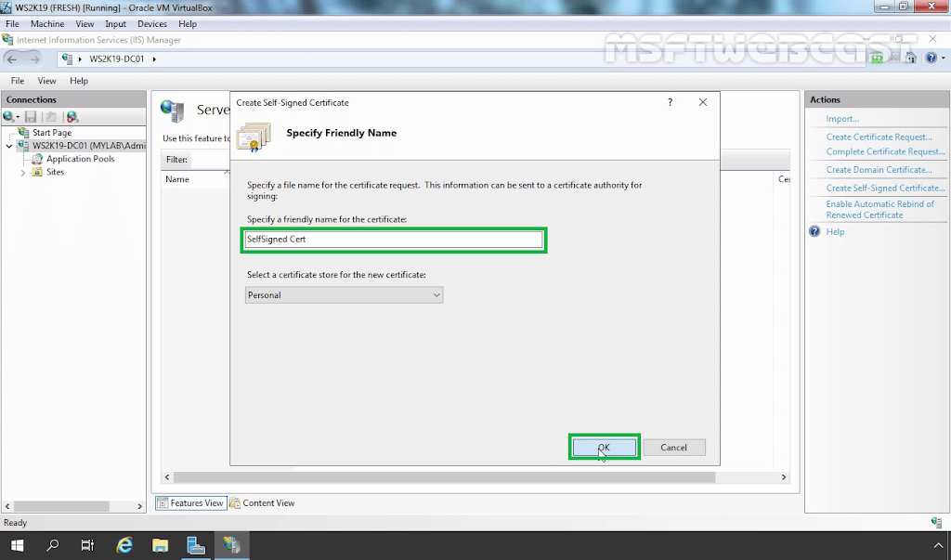The height and width of the screenshot is (560, 951).
Task: Click the Connections pane horizontal scrollbar
Action: click(x=61, y=506)
